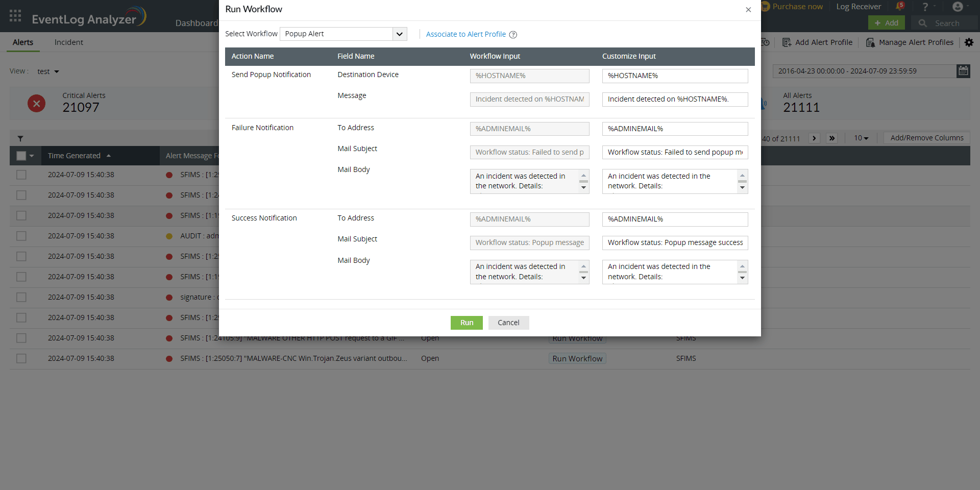This screenshot has width=980, height=490.
Task: Select the checkbox for the signature alert row
Action: 21,297
